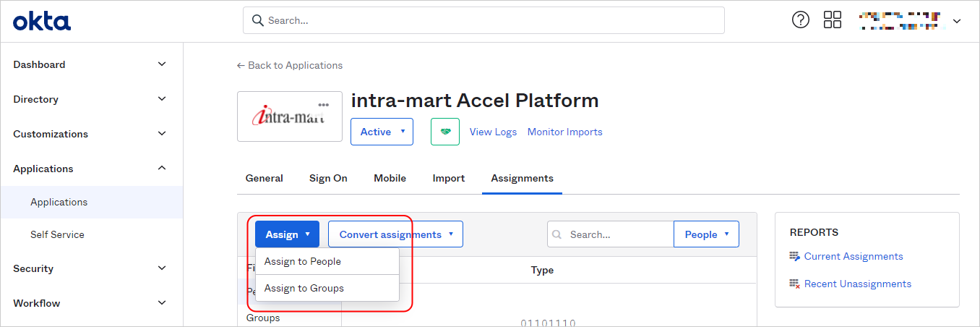Open the Current Assignments report
This screenshot has height=327, width=980.
(x=853, y=256)
